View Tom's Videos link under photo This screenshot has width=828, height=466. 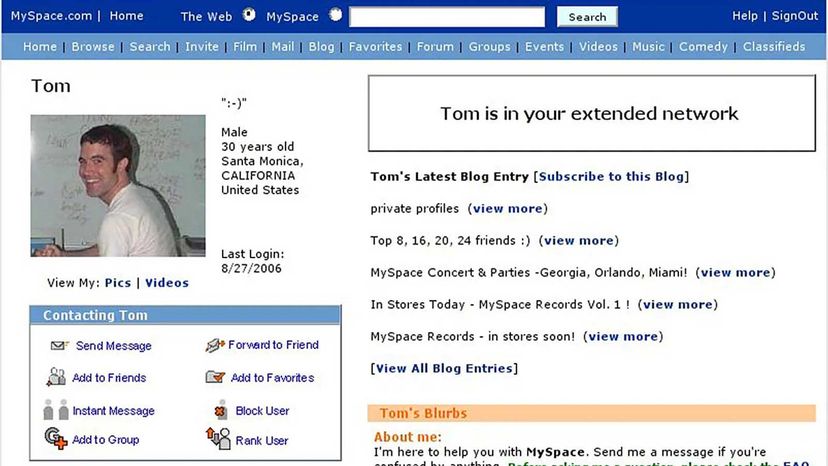[x=167, y=283]
